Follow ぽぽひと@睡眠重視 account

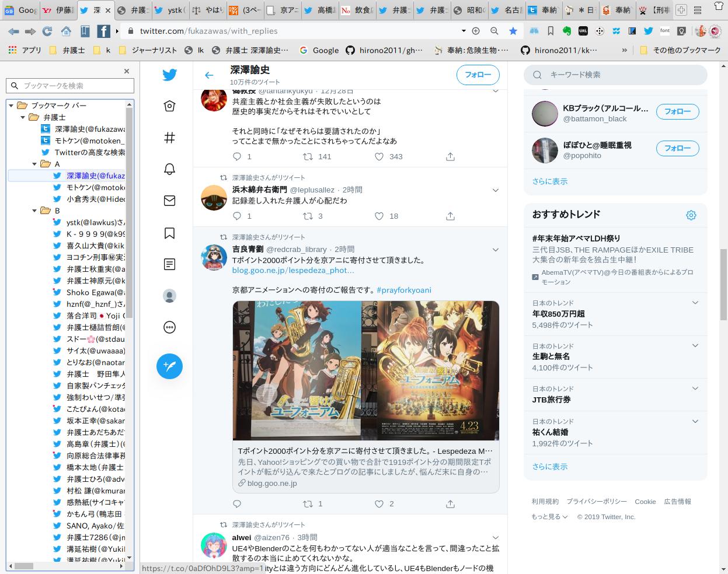(x=677, y=148)
